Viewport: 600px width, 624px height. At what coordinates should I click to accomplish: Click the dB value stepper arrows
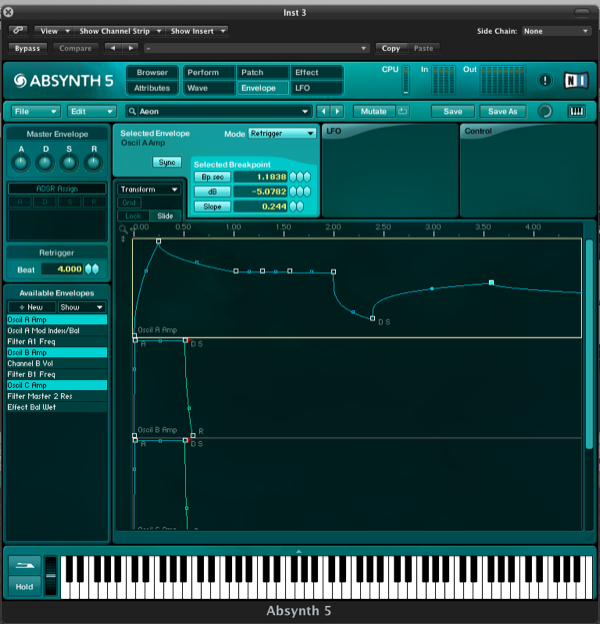(x=300, y=192)
